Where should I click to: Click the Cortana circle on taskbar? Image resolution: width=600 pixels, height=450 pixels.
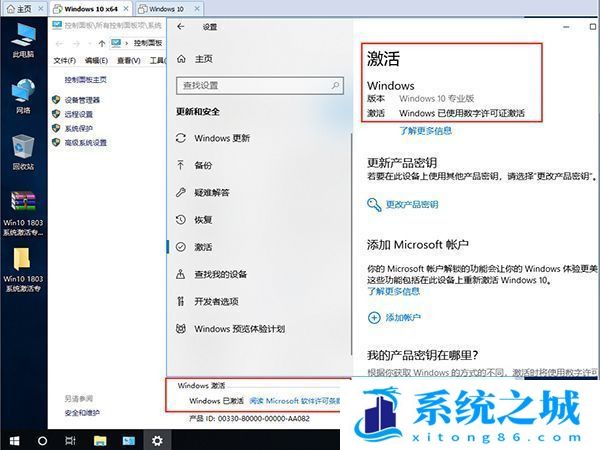42,440
